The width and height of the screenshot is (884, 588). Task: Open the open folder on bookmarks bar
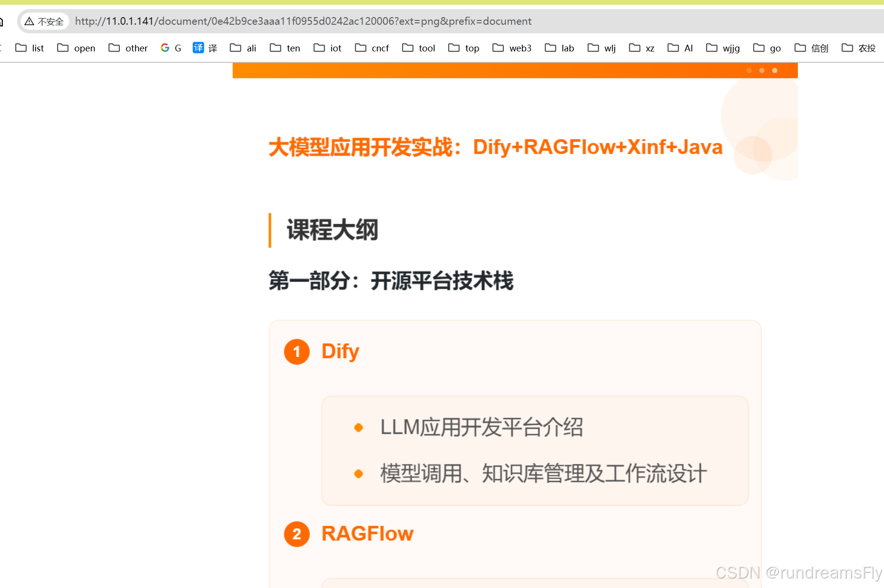76,48
